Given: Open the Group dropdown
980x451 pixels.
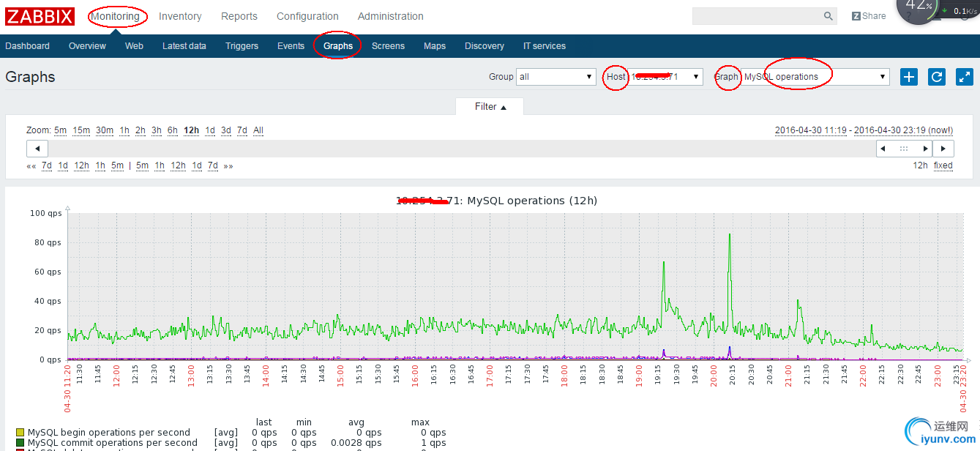Looking at the screenshot, I should pyautogui.click(x=556, y=77).
